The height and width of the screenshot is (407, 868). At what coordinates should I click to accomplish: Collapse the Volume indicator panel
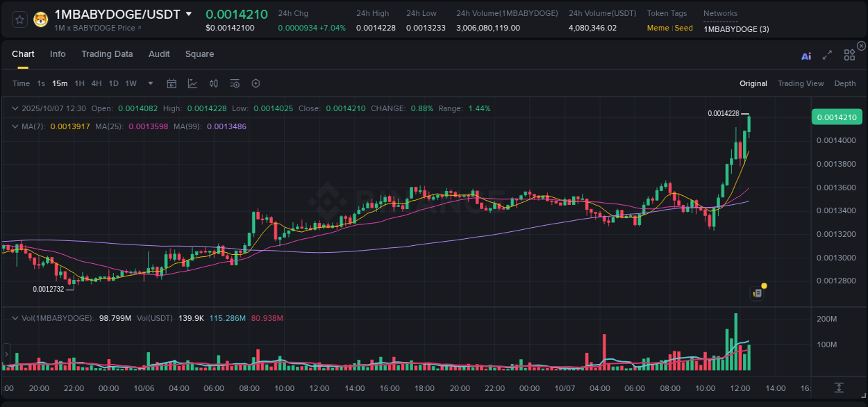[15, 318]
